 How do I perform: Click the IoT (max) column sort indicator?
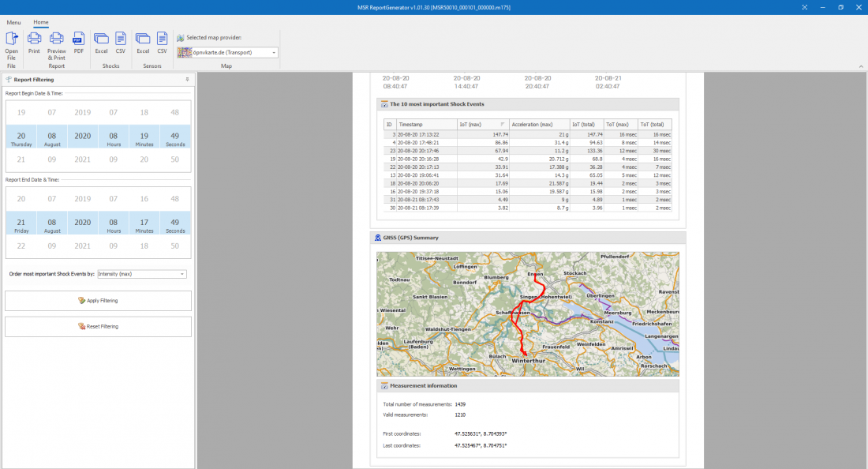click(x=503, y=125)
